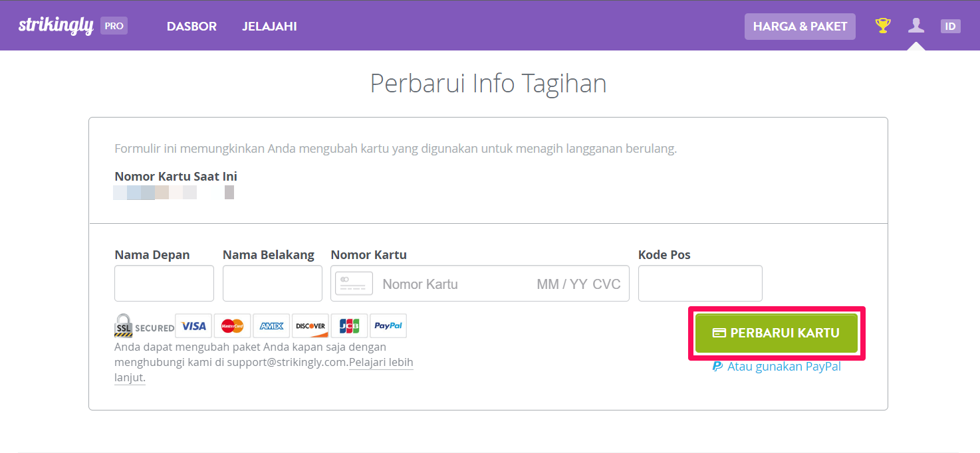
Task: Click the JCB card logo
Action: [349, 326]
